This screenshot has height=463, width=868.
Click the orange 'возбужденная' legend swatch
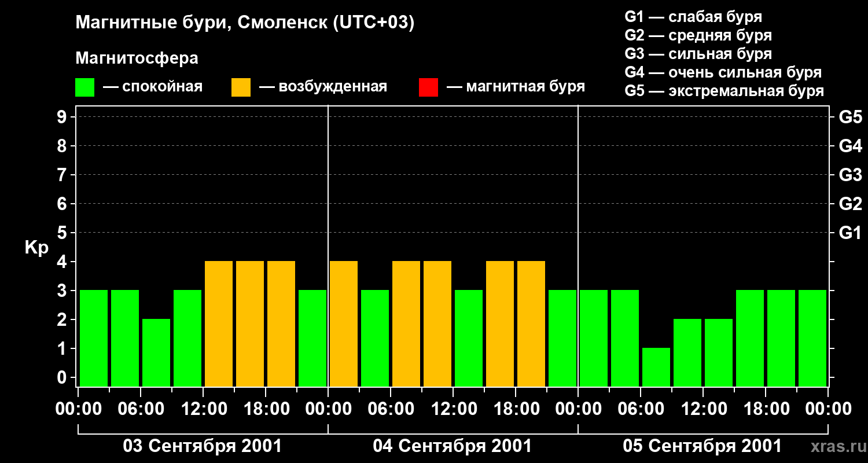(x=241, y=87)
